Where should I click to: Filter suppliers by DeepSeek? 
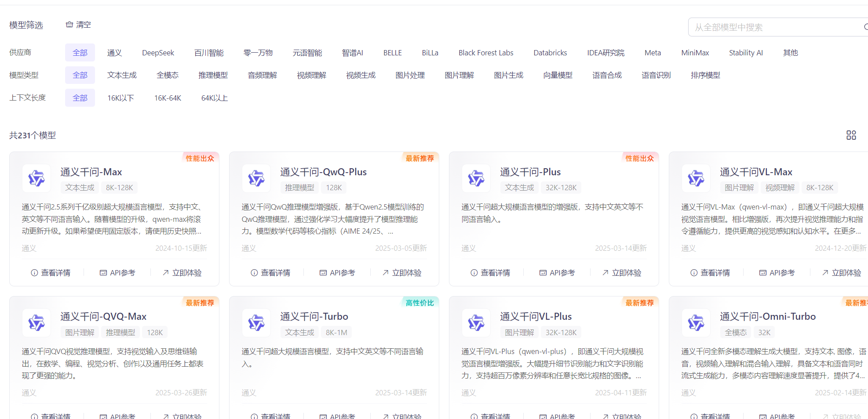tap(158, 53)
